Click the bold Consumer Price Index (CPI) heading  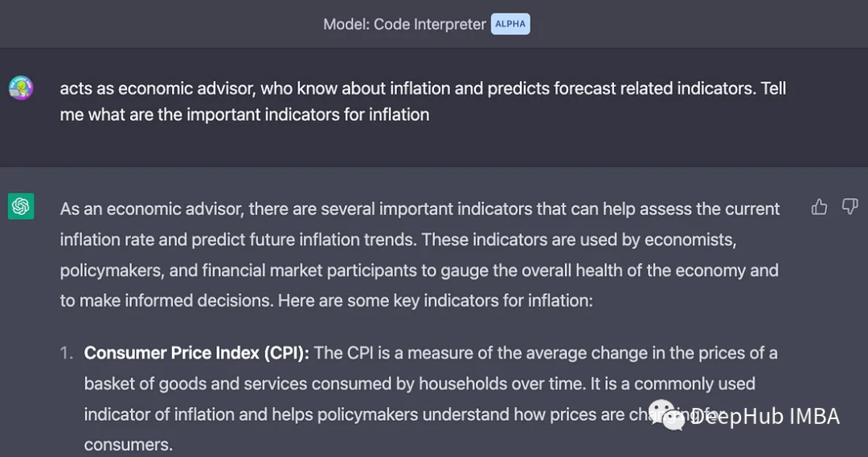pyautogui.click(x=196, y=352)
